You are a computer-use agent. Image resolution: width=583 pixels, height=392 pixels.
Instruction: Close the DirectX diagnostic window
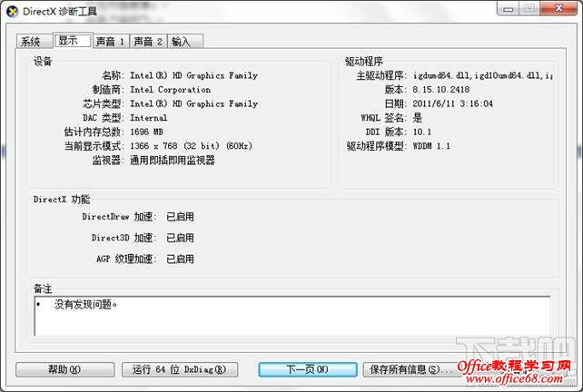click(x=558, y=8)
